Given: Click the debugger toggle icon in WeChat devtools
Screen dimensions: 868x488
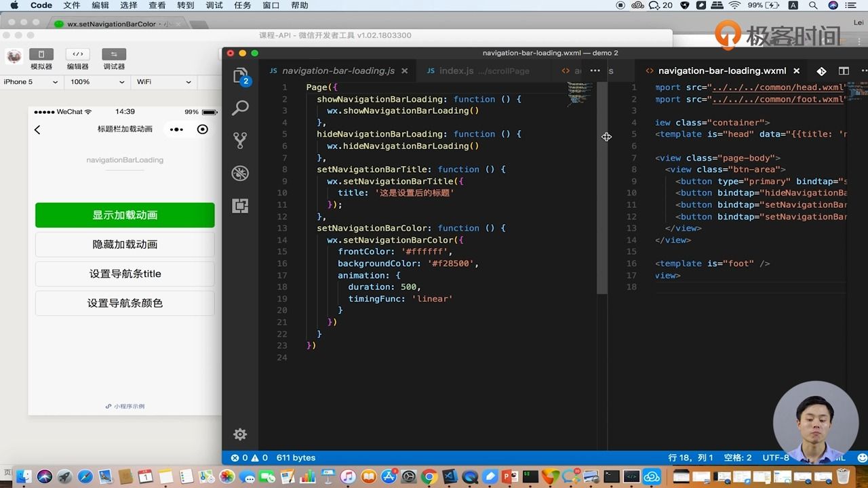Looking at the screenshot, I should 114,54.
